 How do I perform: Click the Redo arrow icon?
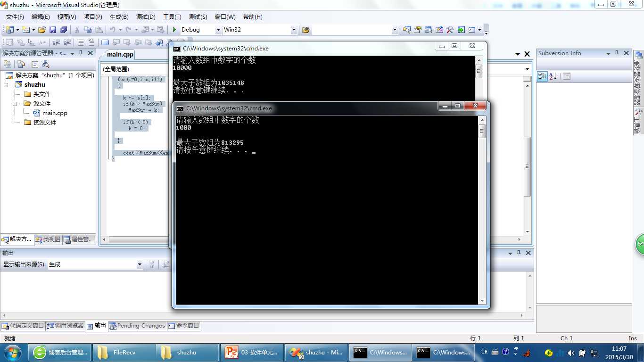128,30
